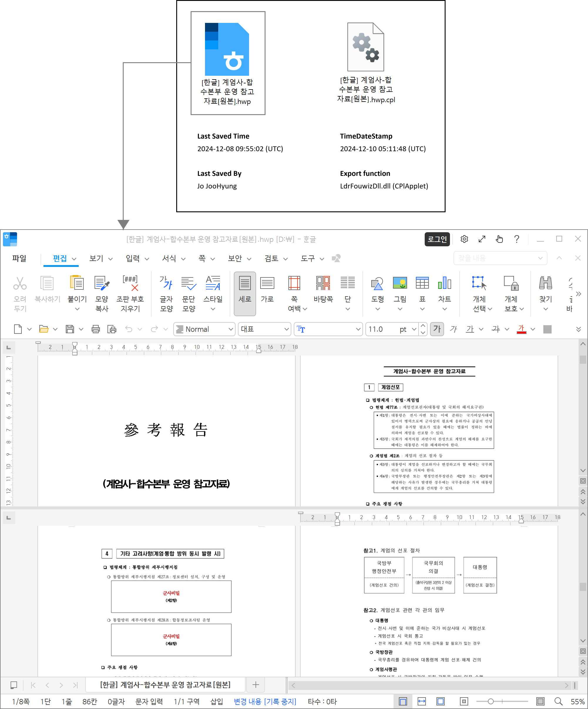Toggle Insert (삽입) mode in status bar

tap(216, 701)
